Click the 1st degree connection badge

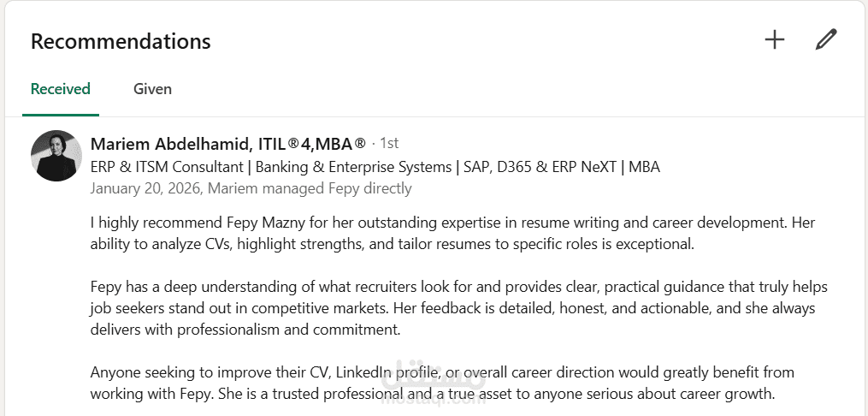point(388,144)
